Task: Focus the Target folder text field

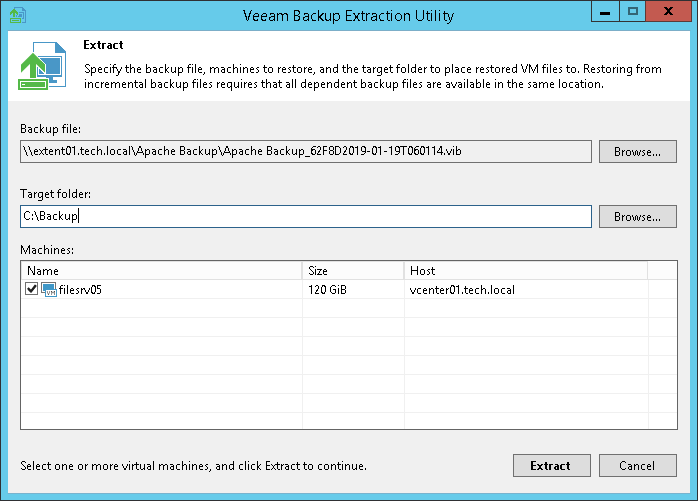Action: click(305, 216)
